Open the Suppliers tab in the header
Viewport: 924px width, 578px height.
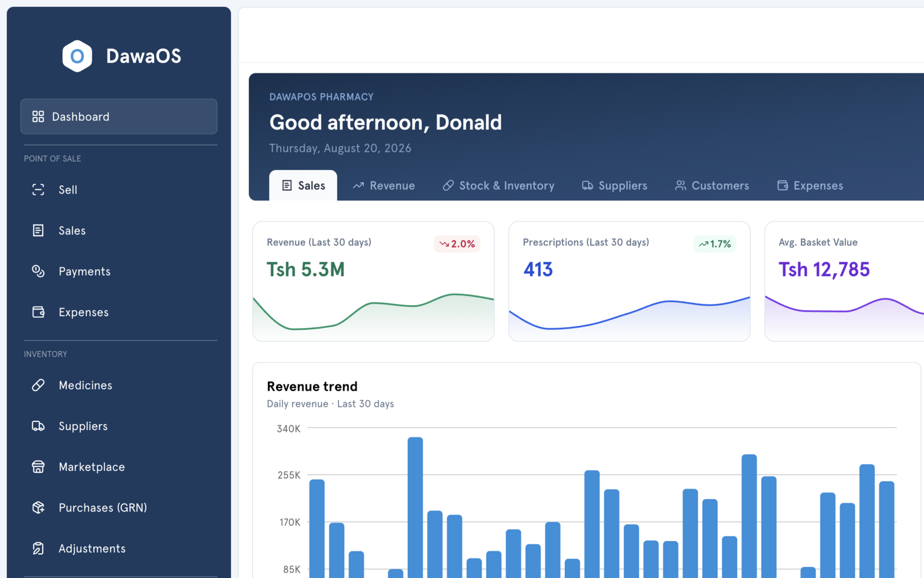tap(614, 186)
